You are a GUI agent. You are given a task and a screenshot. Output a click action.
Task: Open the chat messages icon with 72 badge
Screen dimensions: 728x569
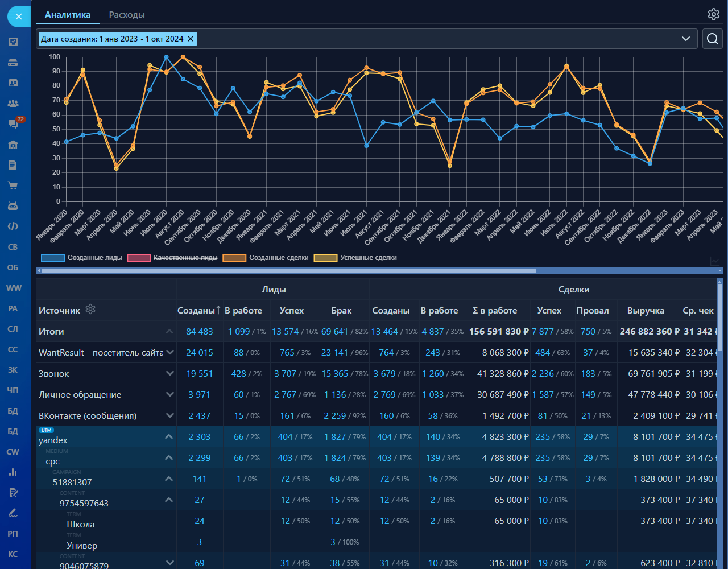coord(13,123)
